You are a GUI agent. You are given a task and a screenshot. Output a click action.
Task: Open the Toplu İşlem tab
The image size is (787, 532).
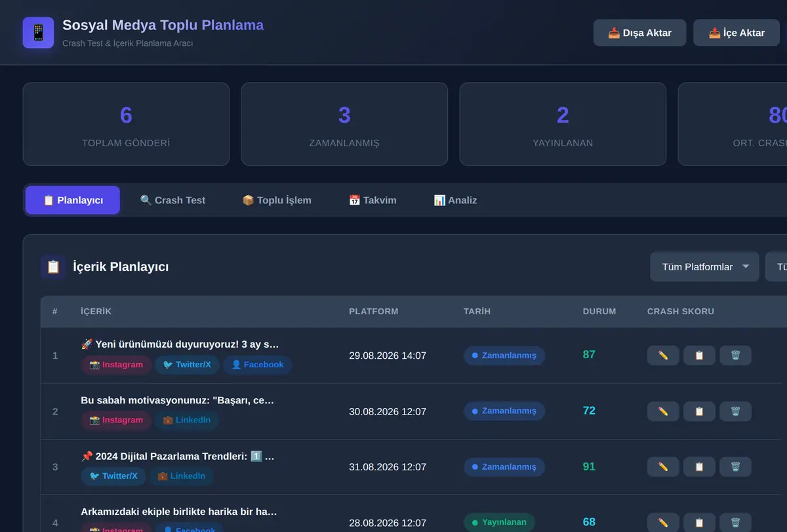coord(277,200)
